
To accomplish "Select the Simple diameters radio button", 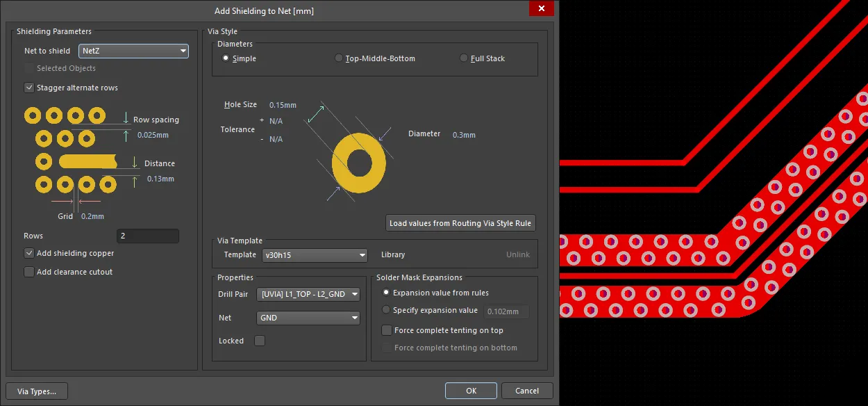I will pyautogui.click(x=226, y=58).
